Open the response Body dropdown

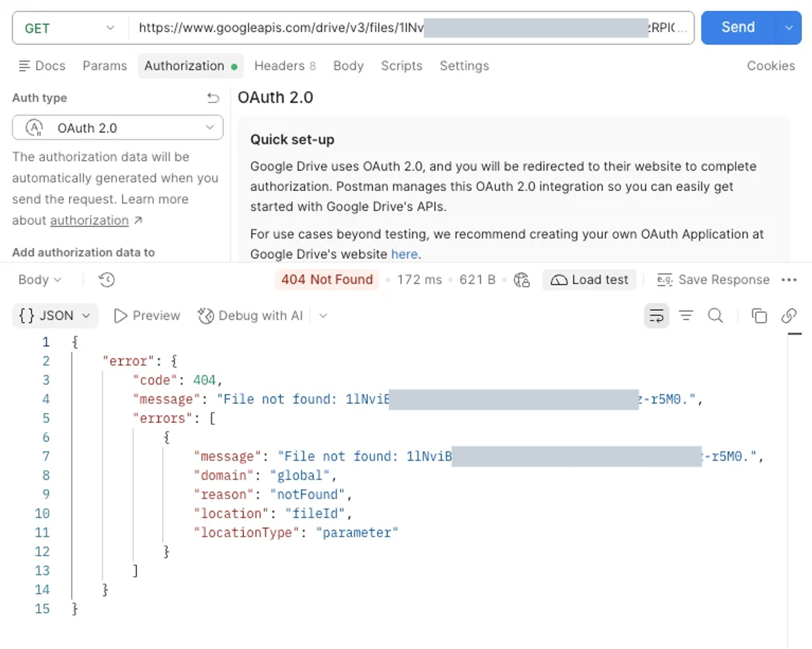[39, 280]
